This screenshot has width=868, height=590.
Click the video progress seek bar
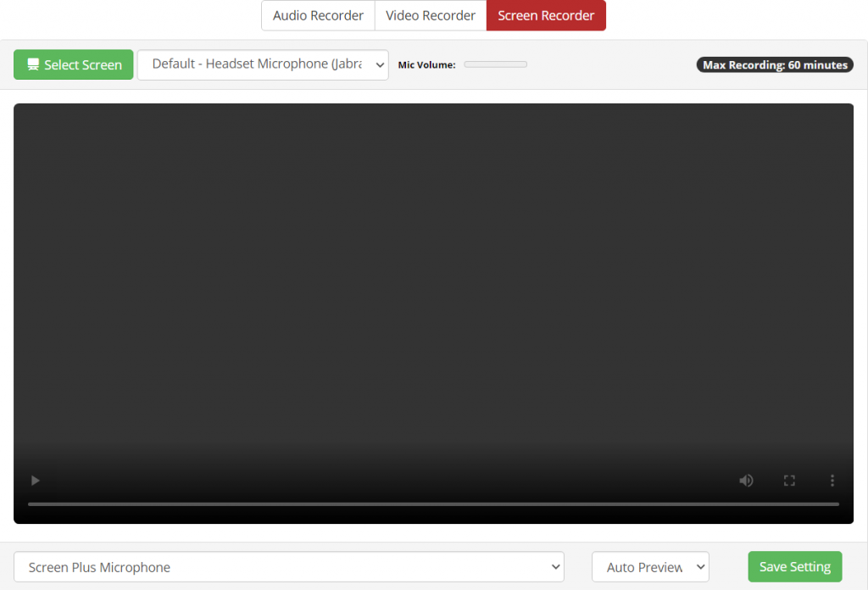point(433,504)
